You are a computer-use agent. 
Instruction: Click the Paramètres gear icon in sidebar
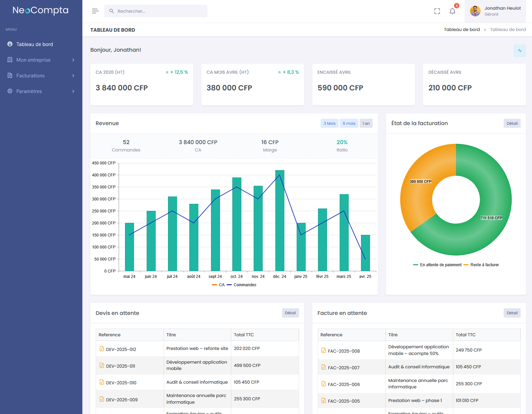click(10, 91)
